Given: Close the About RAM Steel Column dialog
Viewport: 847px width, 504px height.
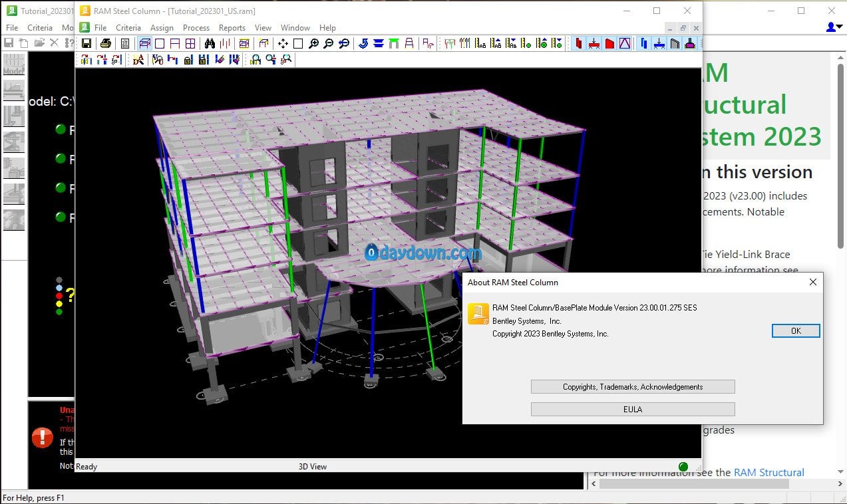Looking at the screenshot, I should (812, 282).
